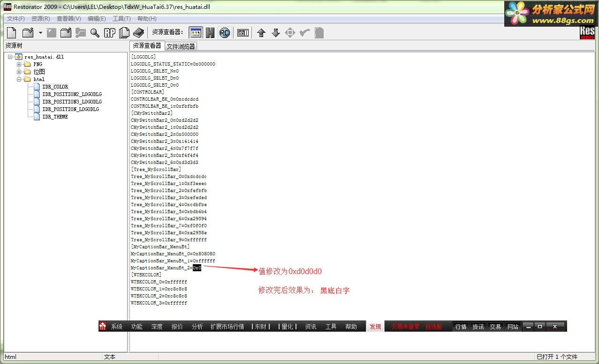Create a new resource file

[12, 32]
